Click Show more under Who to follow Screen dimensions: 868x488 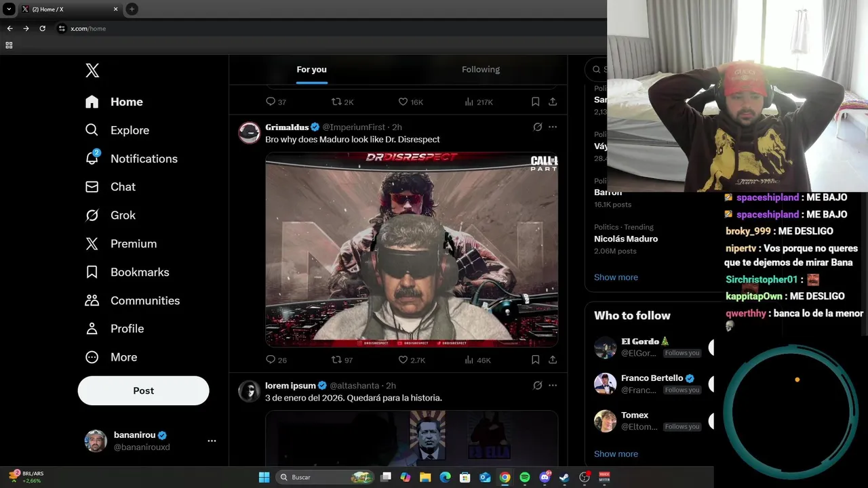[616, 454]
